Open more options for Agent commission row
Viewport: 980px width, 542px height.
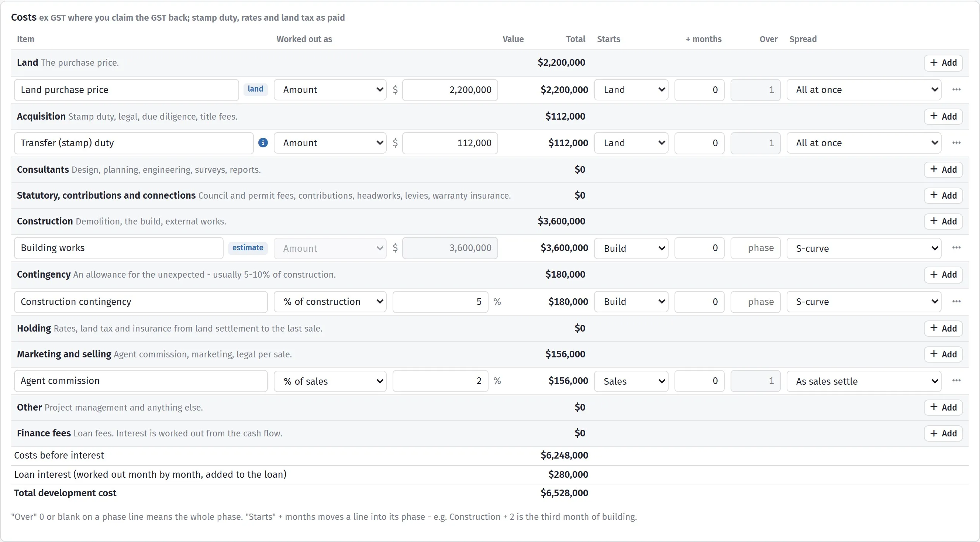tap(956, 381)
